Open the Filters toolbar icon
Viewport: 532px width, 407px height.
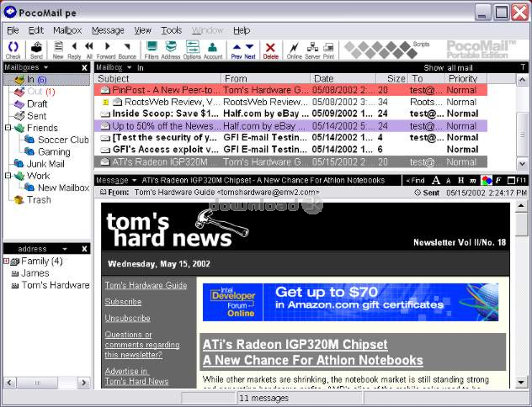(x=152, y=49)
